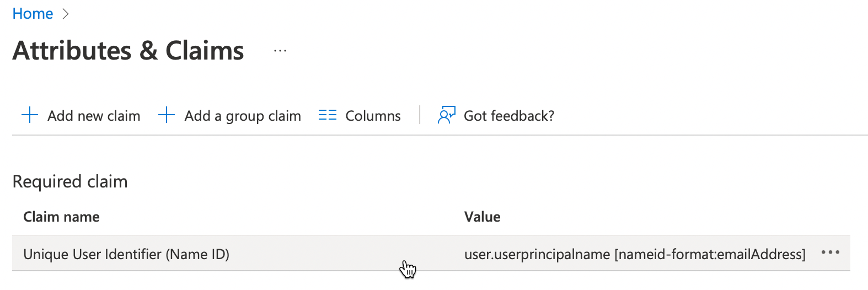Image resolution: width=868 pixels, height=290 pixels.
Task: Select the Got feedback? text
Action: [x=508, y=116]
